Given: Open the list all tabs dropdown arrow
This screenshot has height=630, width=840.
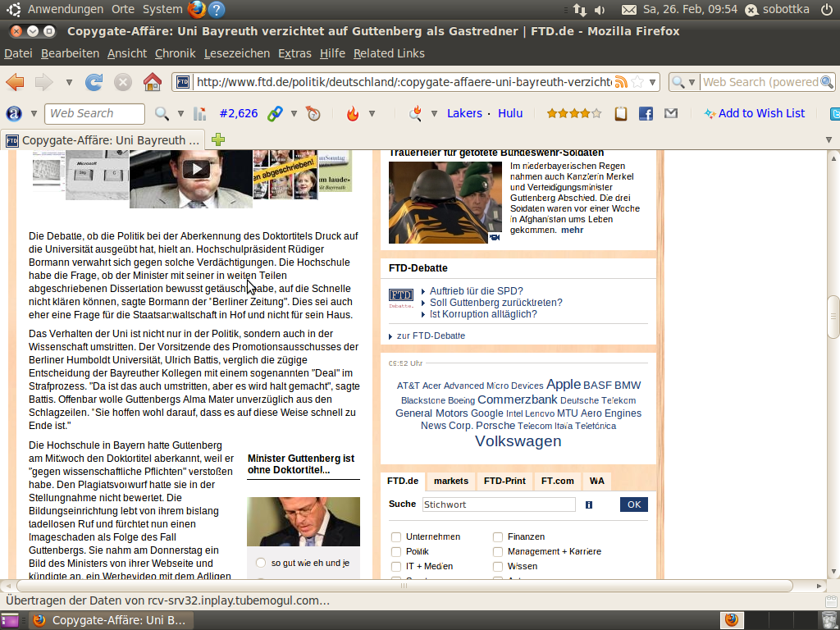Looking at the screenshot, I should coord(829,139).
